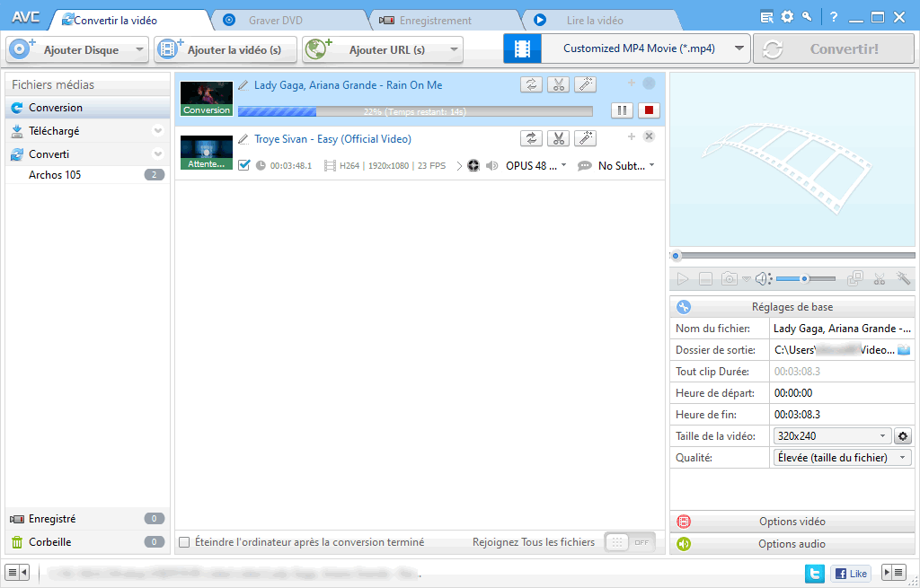The image size is (920, 588).
Task: Open the magic wand effects for Rain On Me
Action: pos(585,85)
